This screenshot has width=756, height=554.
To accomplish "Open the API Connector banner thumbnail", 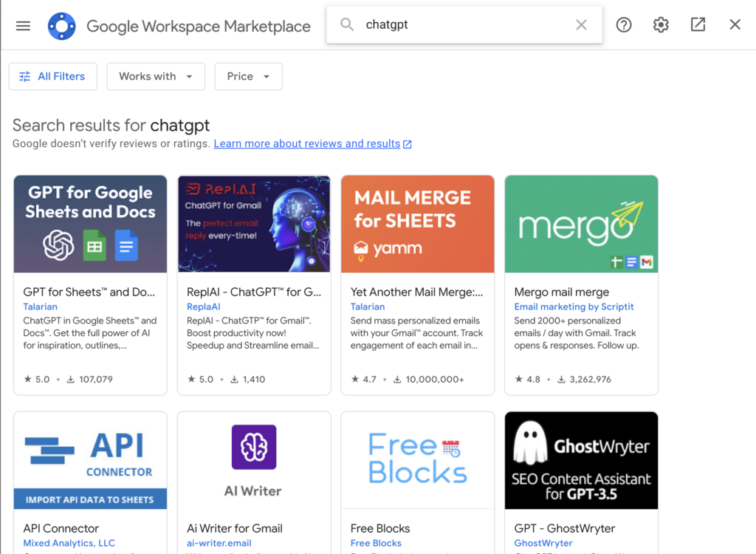I will coord(90,460).
